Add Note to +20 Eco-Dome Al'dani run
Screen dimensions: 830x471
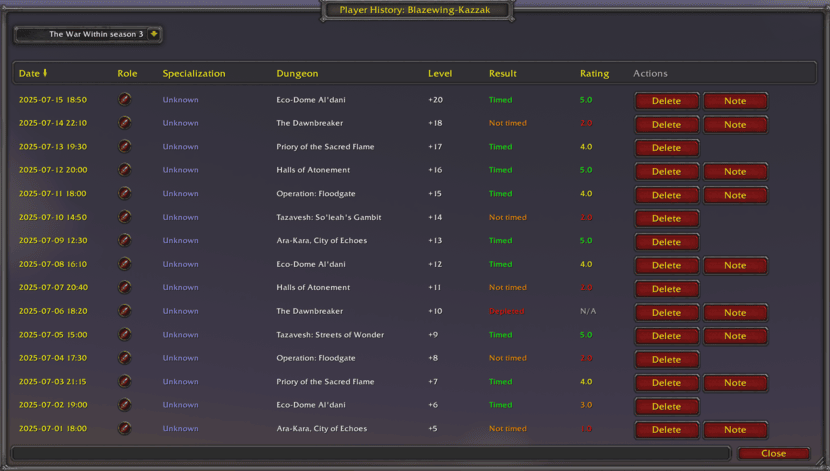pos(735,101)
